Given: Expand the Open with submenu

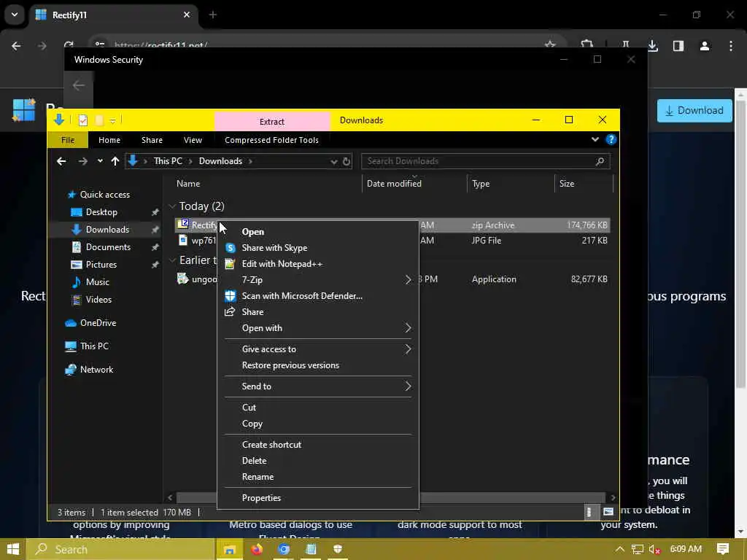Looking at the screenshot, I should pyautogui.click(x=408, y=328).
